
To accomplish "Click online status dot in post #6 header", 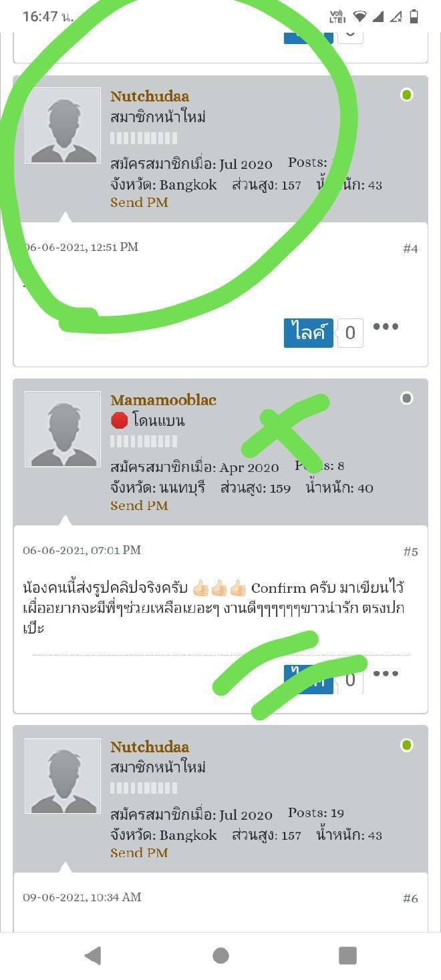I will pos(406,745).
